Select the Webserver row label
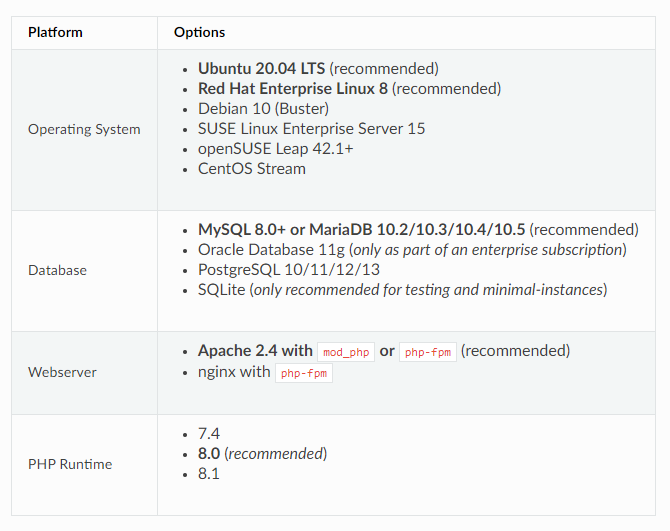 [62, 372]
